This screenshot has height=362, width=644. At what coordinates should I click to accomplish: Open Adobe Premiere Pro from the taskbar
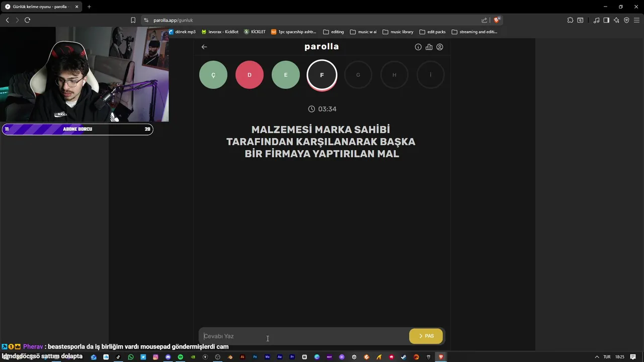[x=292, y=357]
